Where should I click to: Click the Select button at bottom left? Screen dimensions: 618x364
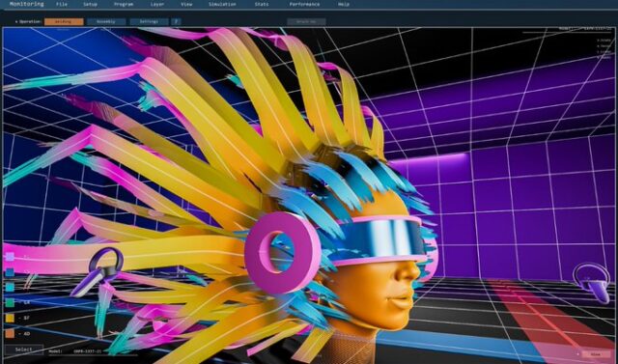(23, 350)
